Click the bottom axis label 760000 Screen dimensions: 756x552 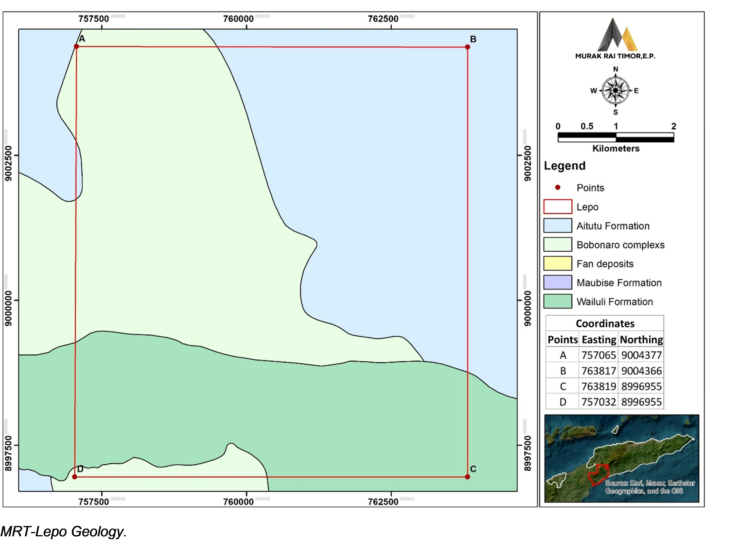(238, 502)
